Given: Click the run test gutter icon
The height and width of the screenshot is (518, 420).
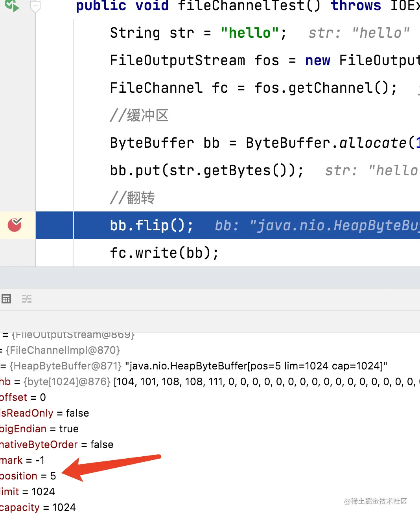Looking at the screenshot, I should tap(12, 6).
